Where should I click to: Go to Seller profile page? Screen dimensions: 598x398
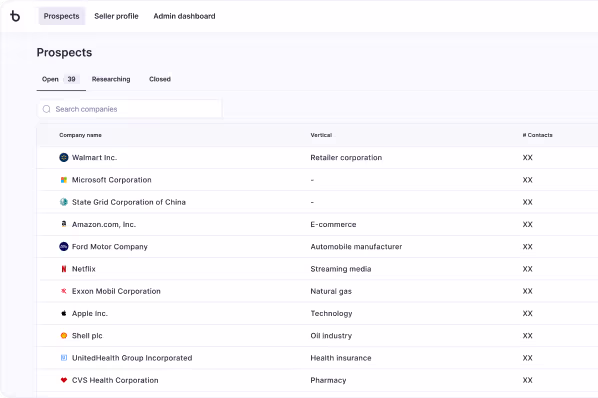click(x=116, y=16)
